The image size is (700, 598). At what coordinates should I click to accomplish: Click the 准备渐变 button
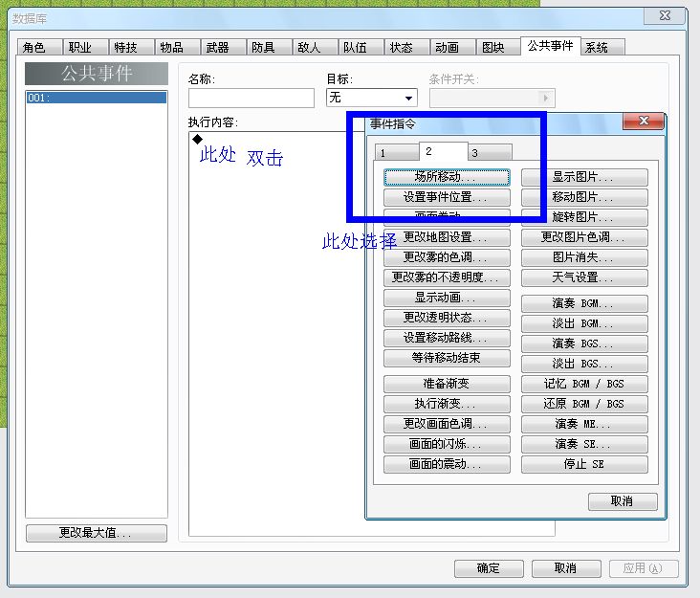point(447,384)
